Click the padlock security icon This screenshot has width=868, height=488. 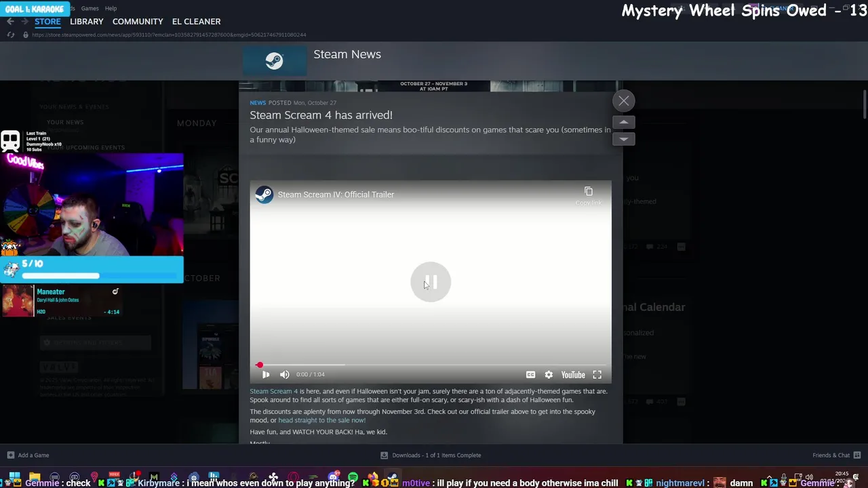[26, 35]
